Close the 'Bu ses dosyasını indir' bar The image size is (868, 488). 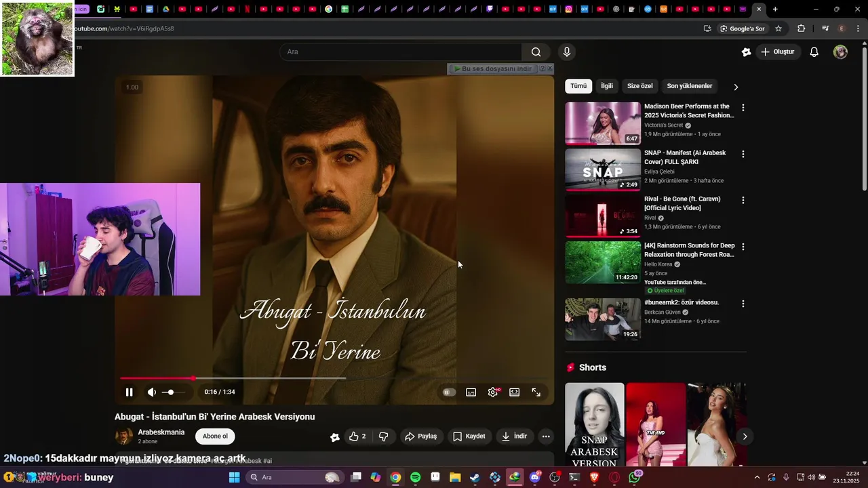549,68
